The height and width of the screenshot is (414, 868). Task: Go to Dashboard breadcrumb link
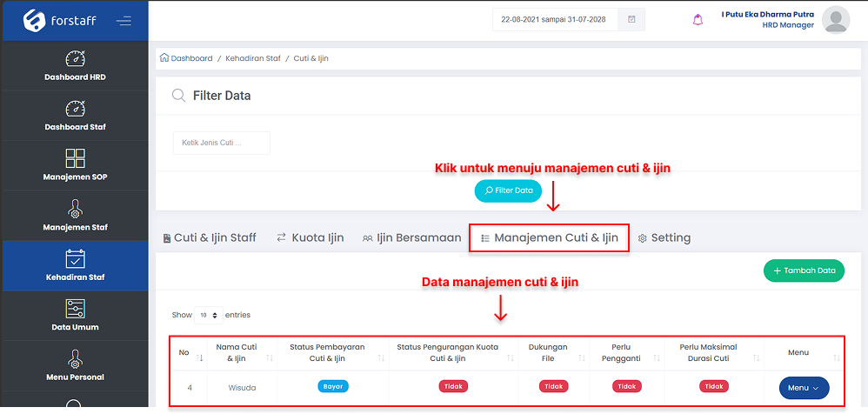pyautogui.click(x=191, y=58)
